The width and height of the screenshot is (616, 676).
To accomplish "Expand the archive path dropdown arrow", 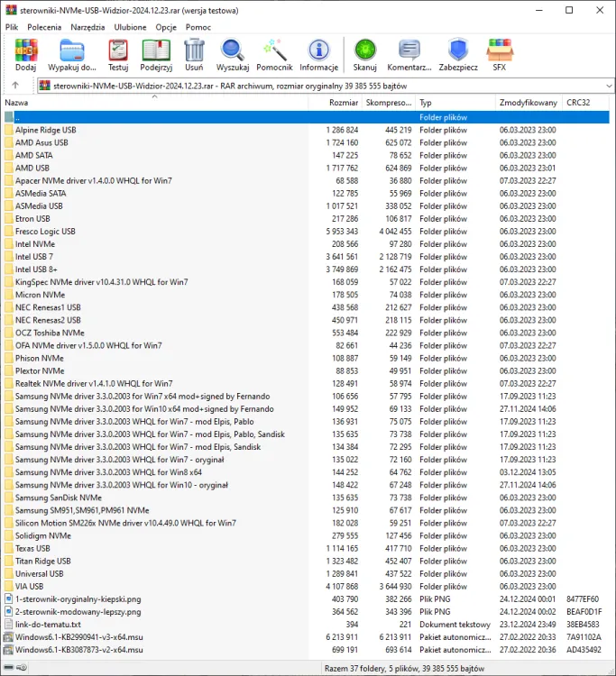I will pyautogui.click(x=609, y=86).
